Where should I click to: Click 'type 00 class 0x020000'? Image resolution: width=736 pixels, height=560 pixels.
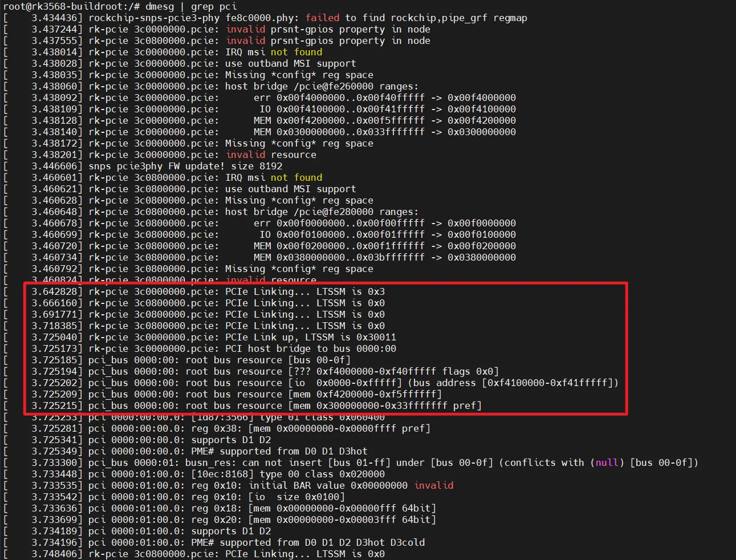point(322,474)
